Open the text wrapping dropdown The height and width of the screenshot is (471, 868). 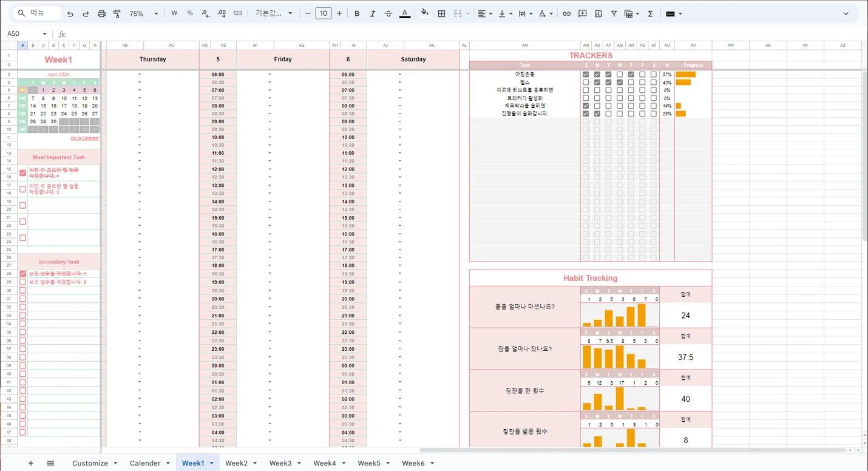point(526,13)
